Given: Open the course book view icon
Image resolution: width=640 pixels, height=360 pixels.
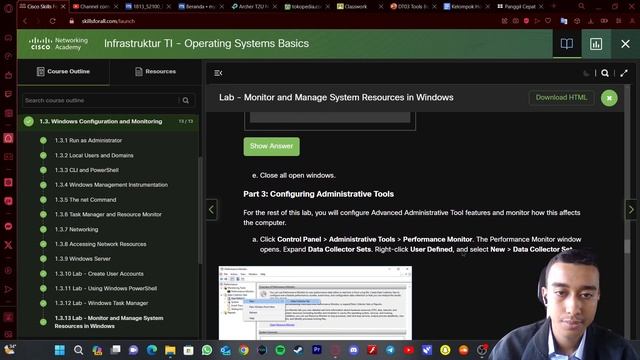Looking at the screenshot, I should click(x=567, y=44).
